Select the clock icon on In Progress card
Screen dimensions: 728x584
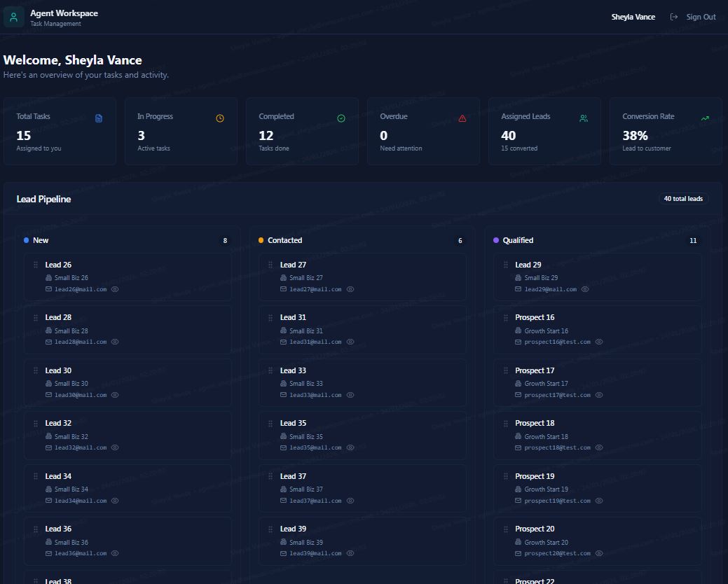click(220, 118)
